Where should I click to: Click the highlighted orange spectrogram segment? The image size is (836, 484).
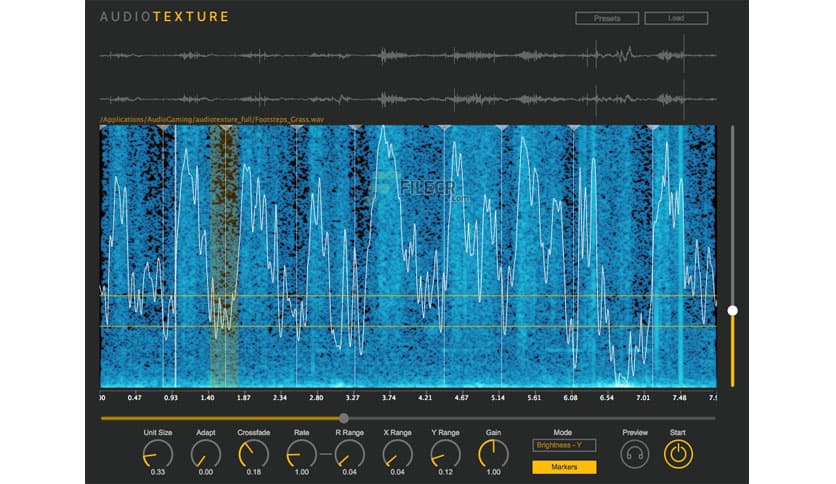pos(224,256)
